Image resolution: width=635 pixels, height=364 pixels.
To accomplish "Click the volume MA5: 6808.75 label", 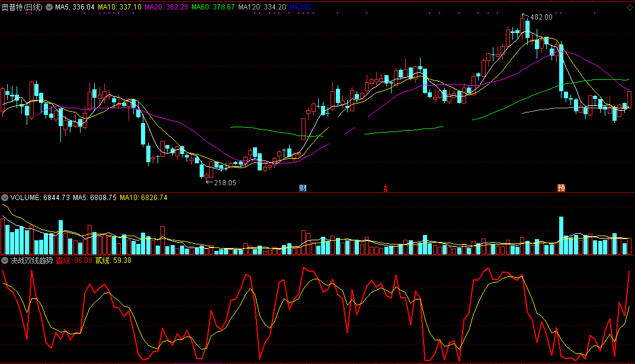I will point(95,198).
